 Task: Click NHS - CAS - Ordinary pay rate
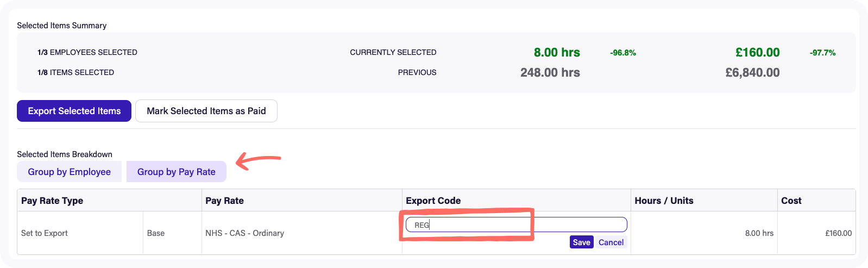(x=244, y=233)
